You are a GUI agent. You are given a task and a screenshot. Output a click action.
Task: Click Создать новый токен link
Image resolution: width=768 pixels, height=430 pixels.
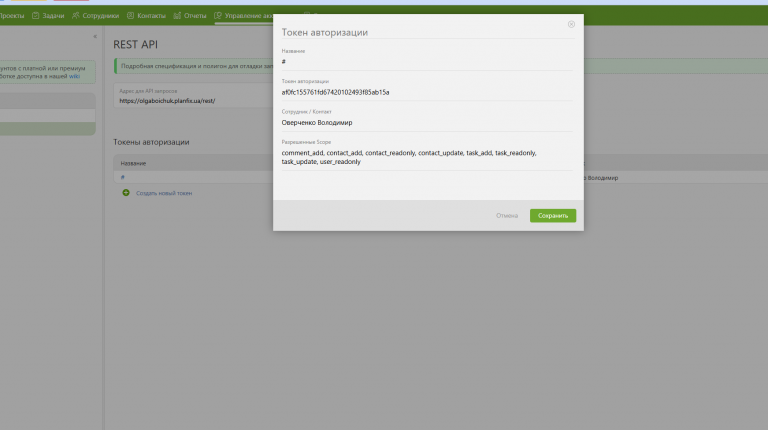pos(164,193)
